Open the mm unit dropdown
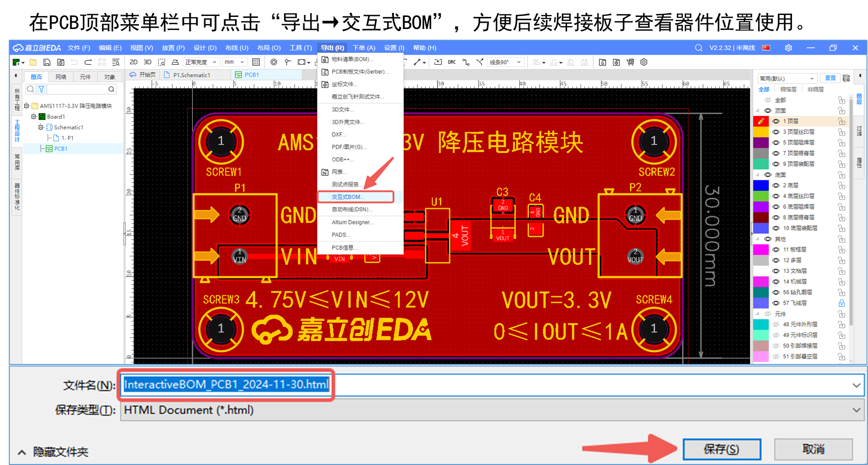This screenshot has width=868, height=465. point(235,62)
